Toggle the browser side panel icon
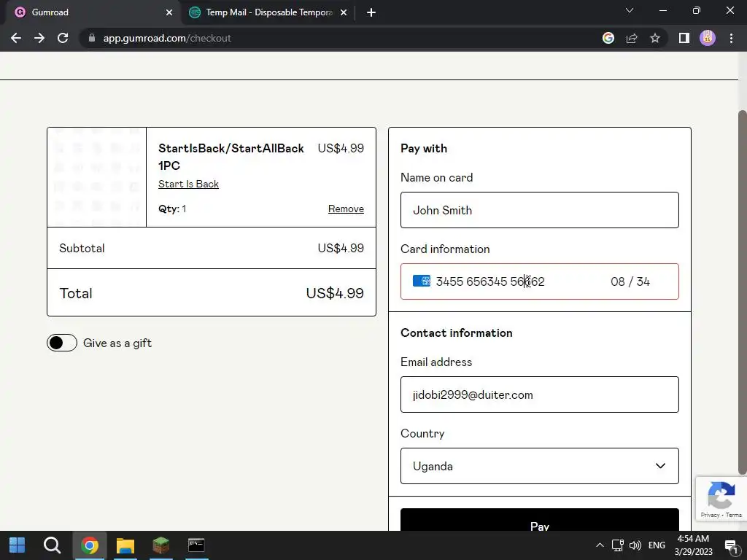The width and height of the screenshot is (747, 560). click(x=684, y=38)
